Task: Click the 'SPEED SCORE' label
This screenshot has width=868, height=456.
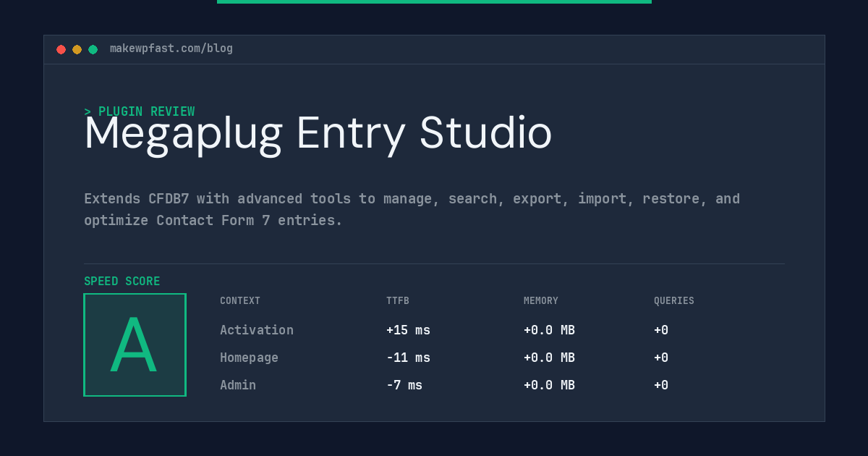Action: [x=122, y=282]
